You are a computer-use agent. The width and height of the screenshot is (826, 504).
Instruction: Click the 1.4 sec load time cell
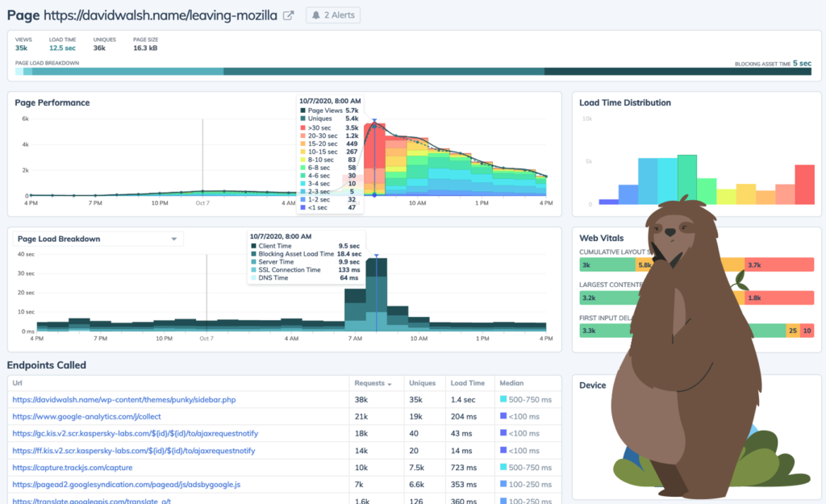click(x=463, y=400)
